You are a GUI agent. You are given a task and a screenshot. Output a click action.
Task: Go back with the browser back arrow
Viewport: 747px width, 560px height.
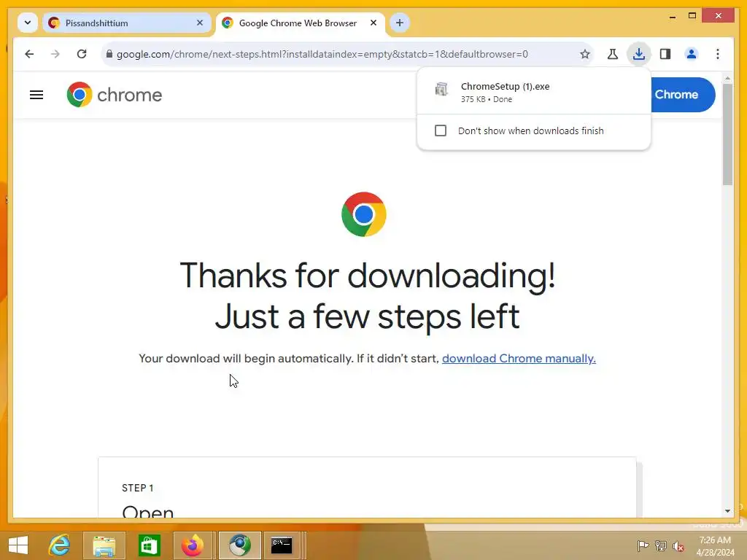[29, 54]
